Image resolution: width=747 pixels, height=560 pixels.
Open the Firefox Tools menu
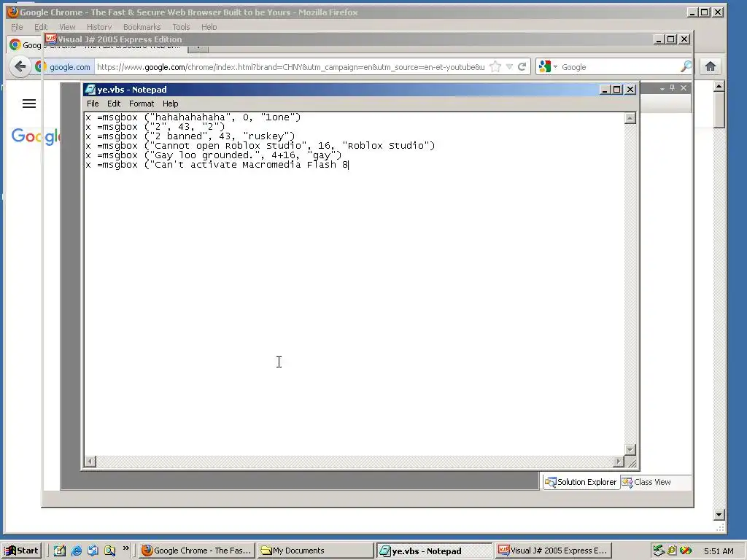pyautogui.click(x=181, y=27)
